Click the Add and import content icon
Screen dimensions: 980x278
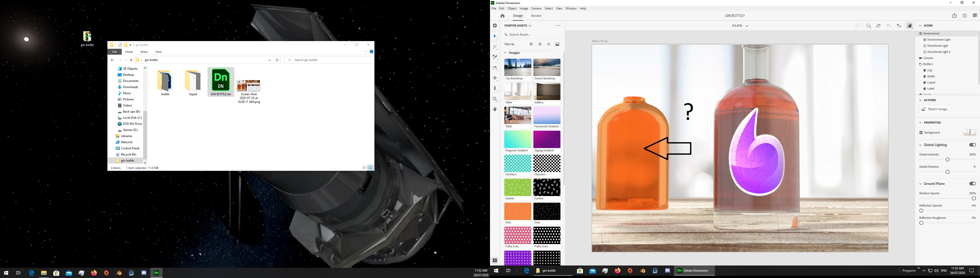tap(495, 26)
